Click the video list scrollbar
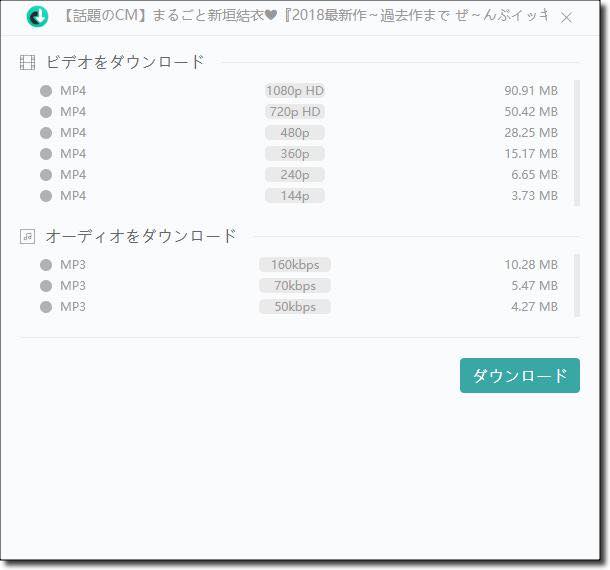The width and height of the screenshot is (610, 570). (x=577, y=143)
